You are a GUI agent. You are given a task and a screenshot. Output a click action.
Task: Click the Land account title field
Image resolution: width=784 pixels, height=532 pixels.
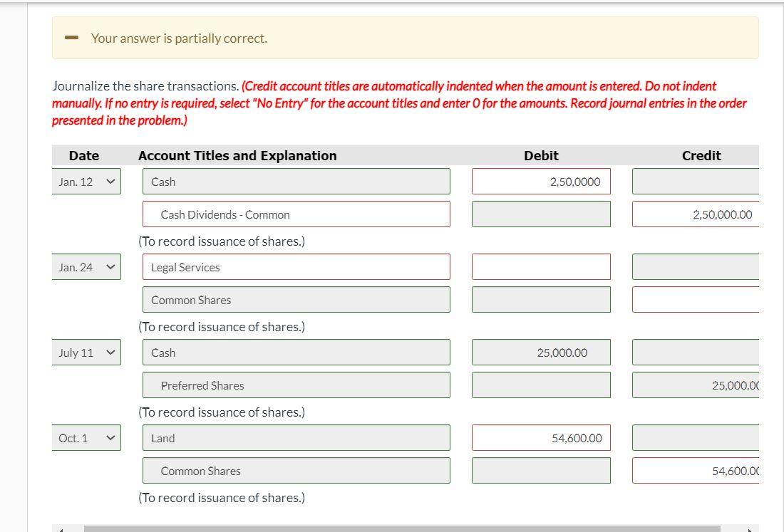[x=296, y=437]
